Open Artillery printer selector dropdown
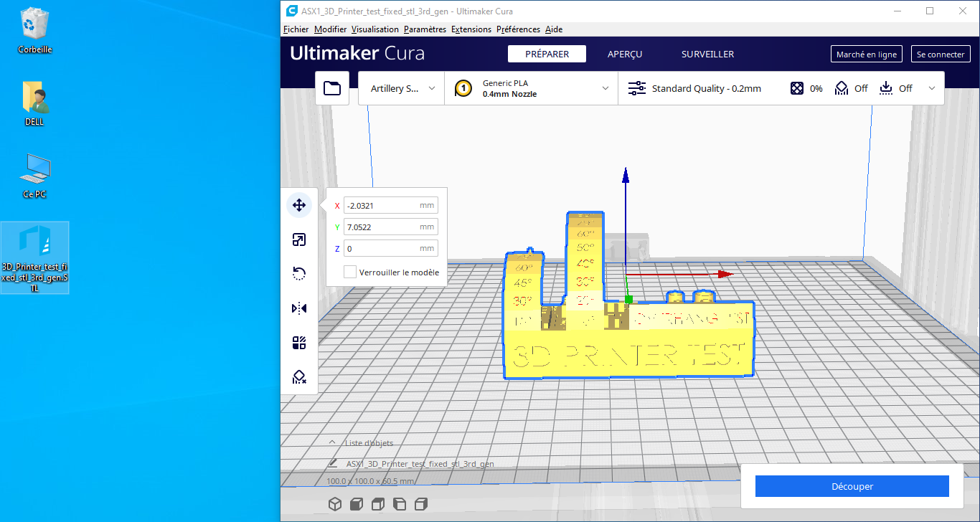 [x=402, y=88]
